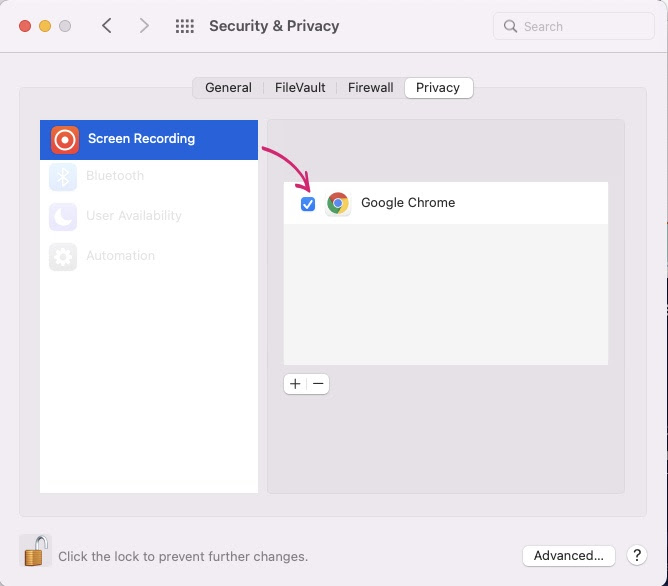Add an app with plus button
This screenshot has width=668, height=586.
pyautogui.click(x=295, y=384)
